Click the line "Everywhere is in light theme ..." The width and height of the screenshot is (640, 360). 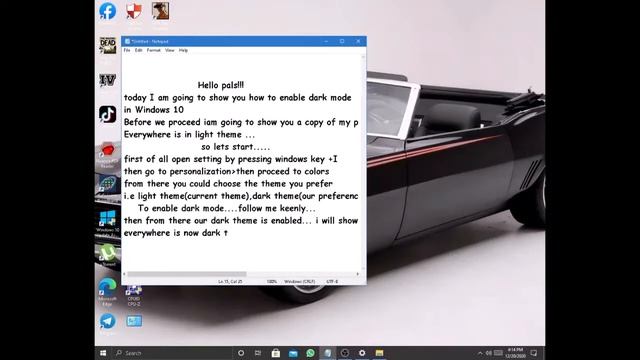pos(189,134)
